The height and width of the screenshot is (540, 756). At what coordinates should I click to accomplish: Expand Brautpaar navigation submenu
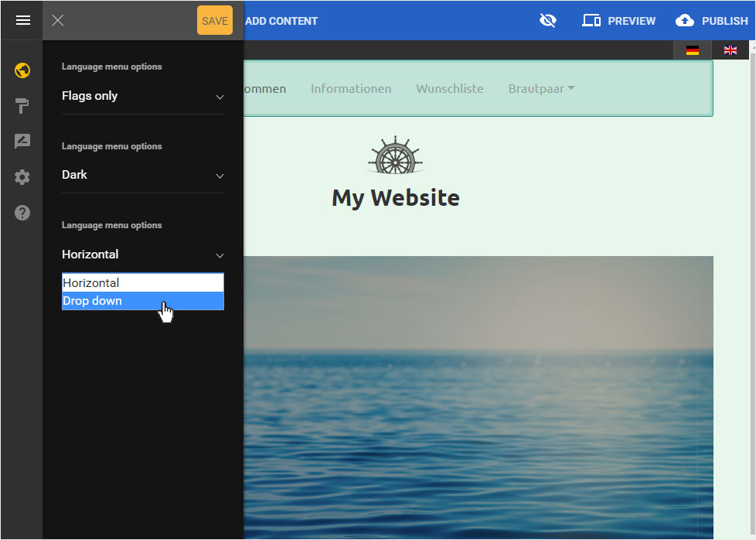coord(541,89)
